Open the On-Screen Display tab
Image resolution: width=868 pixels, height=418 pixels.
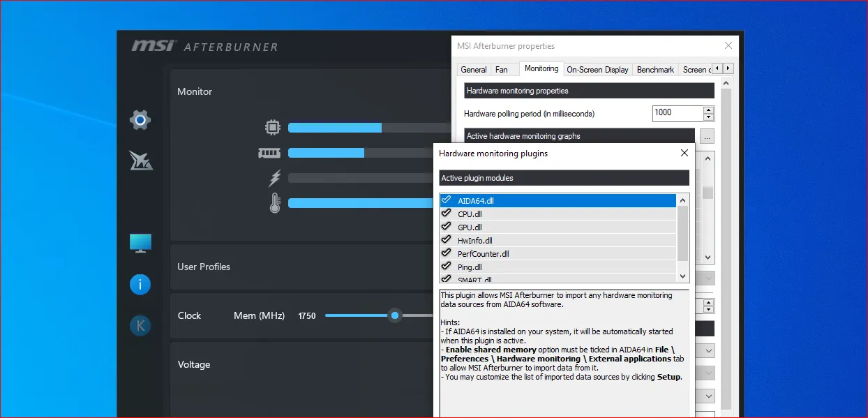[x=597, y=69]
